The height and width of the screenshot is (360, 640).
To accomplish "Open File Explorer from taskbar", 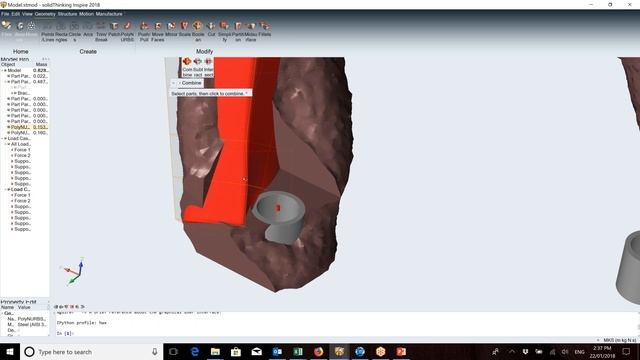I will click(x=215, y=352).
